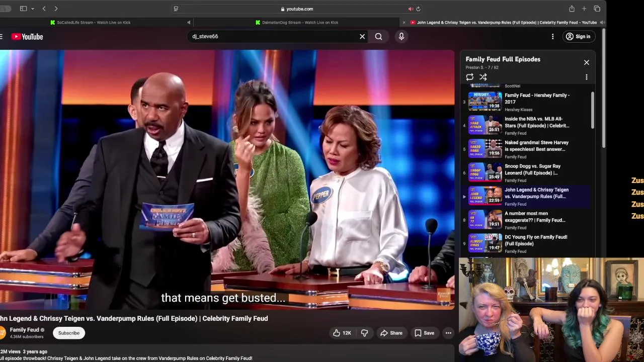Open more actions menu beside Save

coord(448,333)
